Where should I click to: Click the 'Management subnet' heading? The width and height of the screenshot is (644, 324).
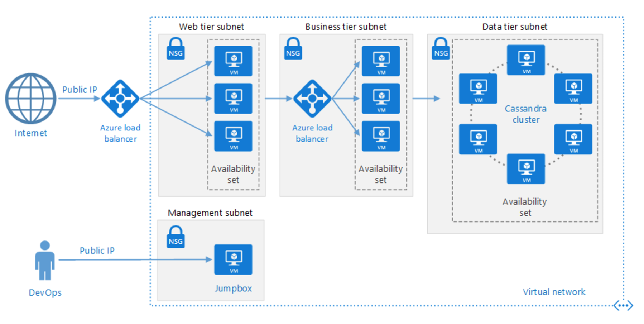tap(210, 213)
